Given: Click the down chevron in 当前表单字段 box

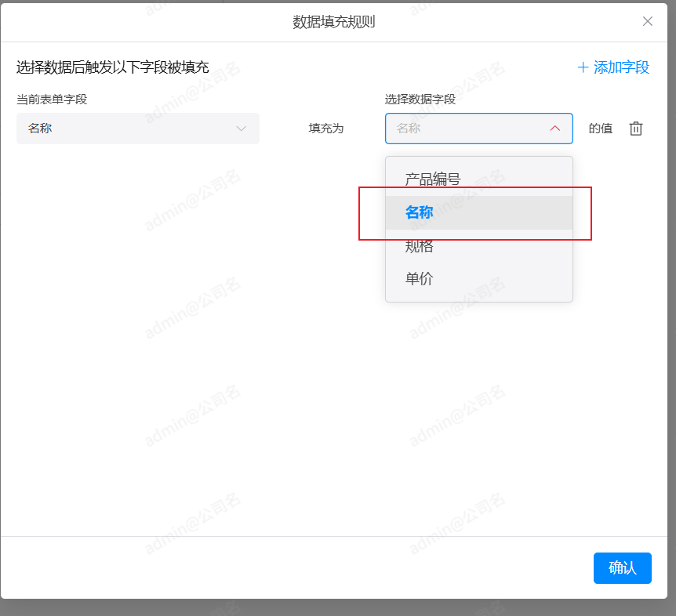Looking at the screenshot, I should click(242, 129).
